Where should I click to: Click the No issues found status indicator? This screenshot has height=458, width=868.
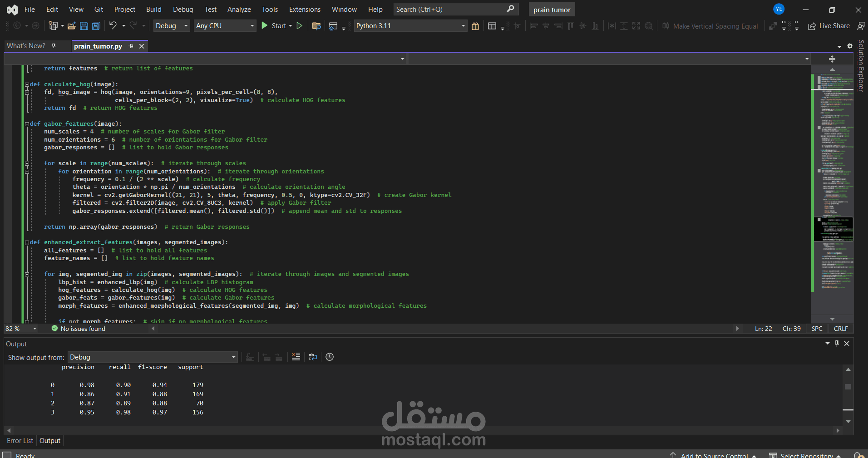click(x=78, y=329)
